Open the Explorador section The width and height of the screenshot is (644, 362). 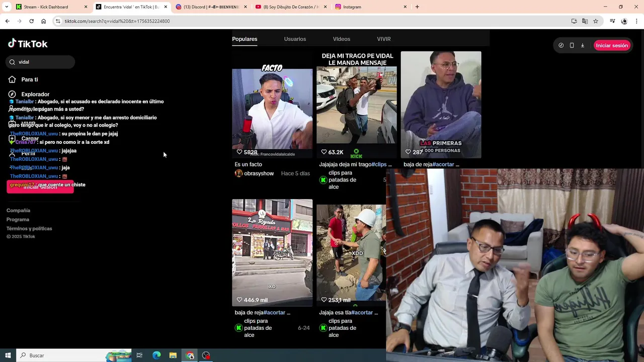pyautogui.click(x=29, y=94)
